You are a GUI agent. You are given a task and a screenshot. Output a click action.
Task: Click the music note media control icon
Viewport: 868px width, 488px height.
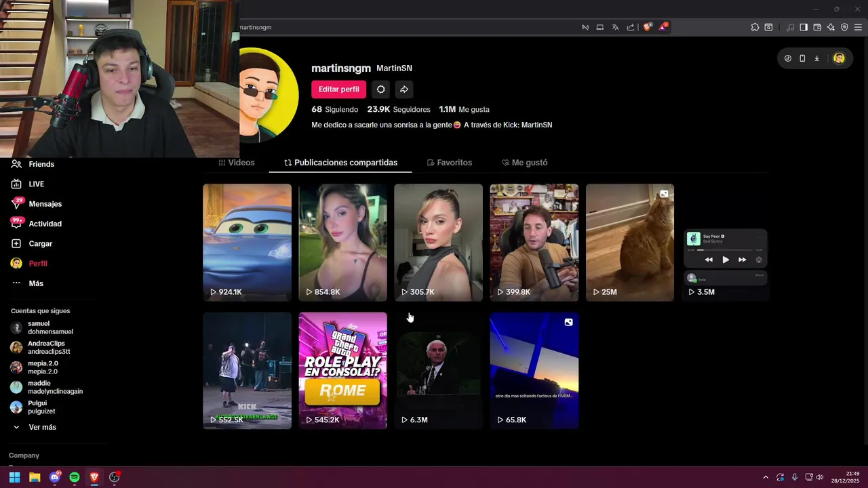pos(790,27)
